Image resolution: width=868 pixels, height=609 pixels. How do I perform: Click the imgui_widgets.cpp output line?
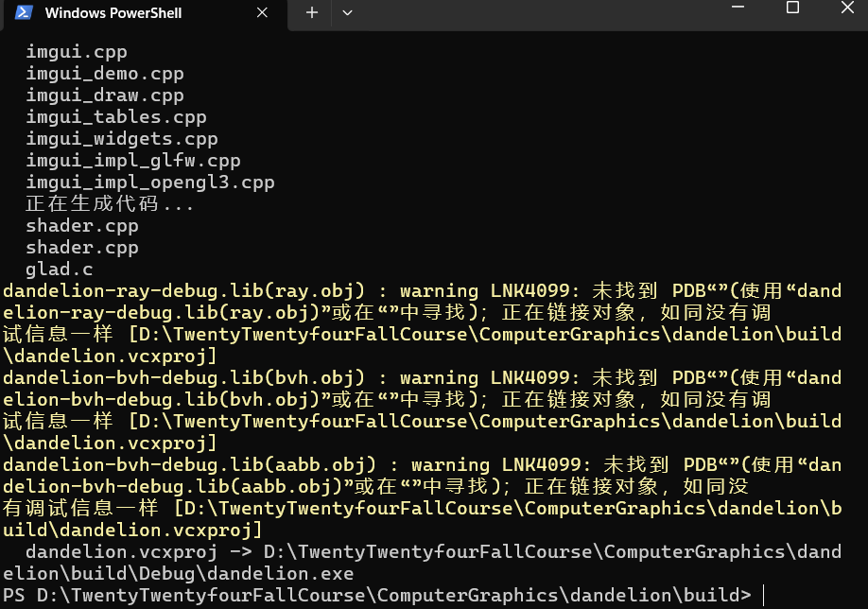click(121, 138)
